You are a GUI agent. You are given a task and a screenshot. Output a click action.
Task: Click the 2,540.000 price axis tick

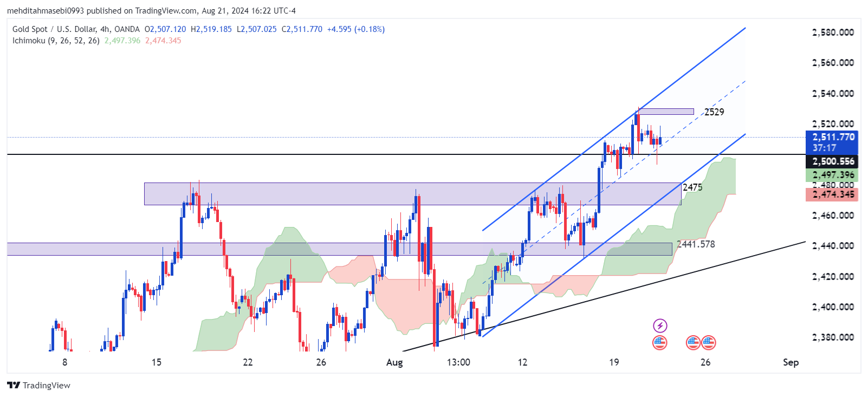click(833, 94)
